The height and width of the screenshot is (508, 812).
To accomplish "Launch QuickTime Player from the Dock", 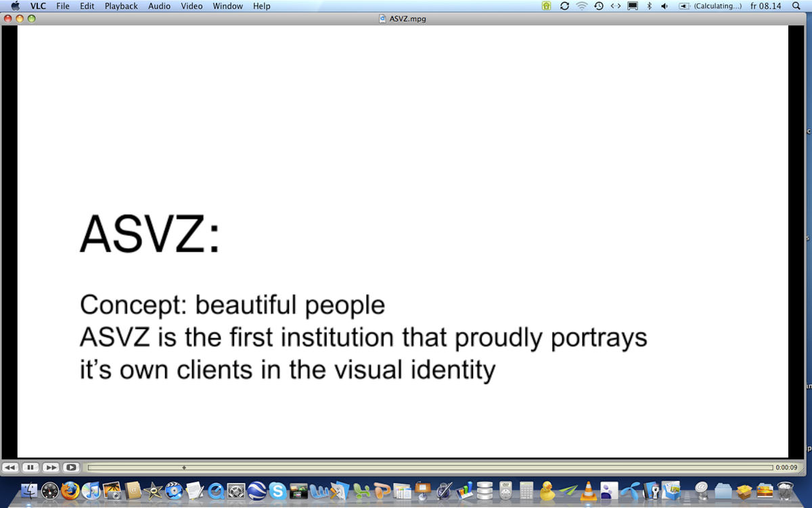I will [216, 490].
